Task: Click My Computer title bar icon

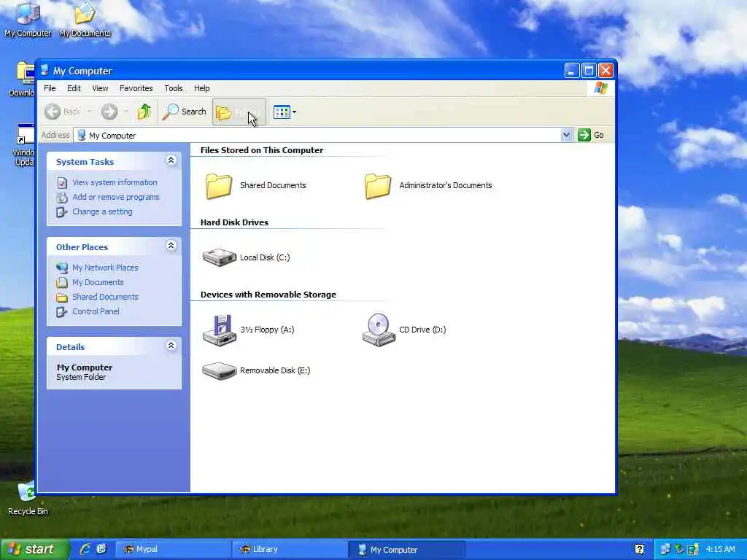Action: pos(44,71)
